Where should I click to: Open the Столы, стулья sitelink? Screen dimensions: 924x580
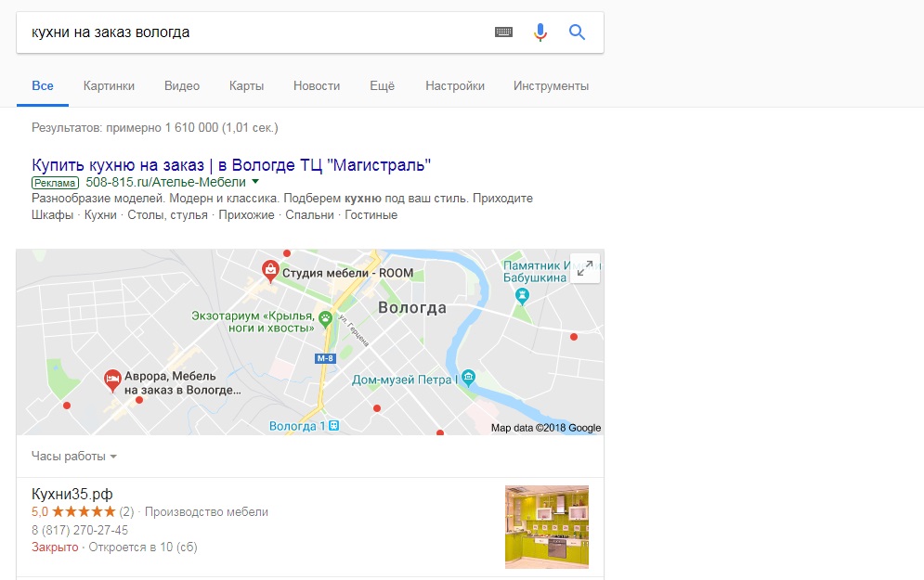point(167,215)
